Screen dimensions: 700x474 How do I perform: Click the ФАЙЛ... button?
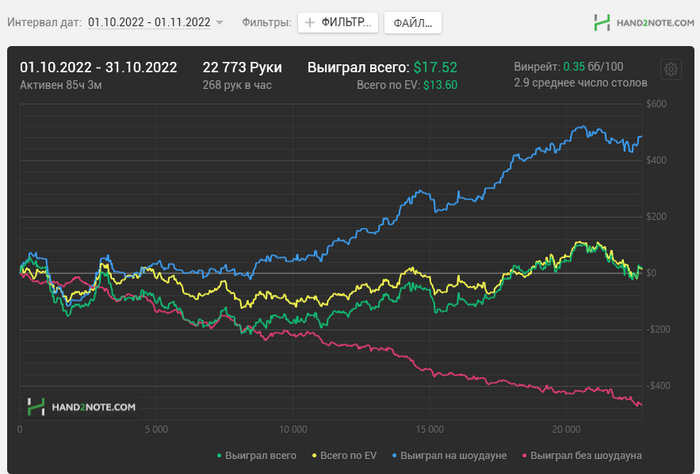412,23
